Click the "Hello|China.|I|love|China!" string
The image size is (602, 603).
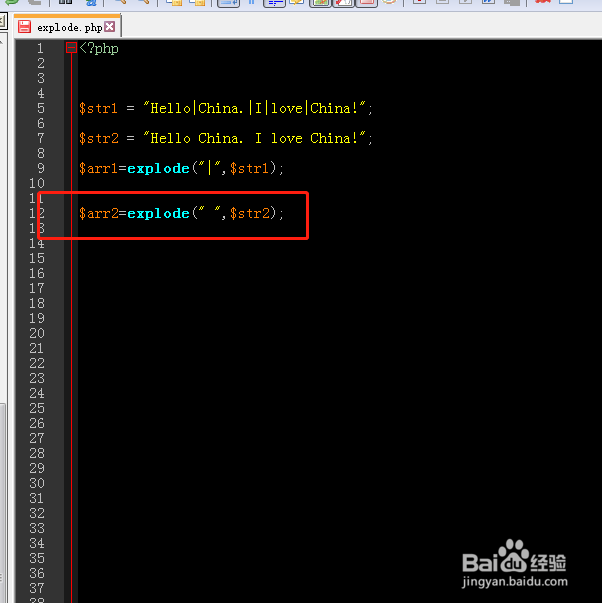(x=254, y=108)
